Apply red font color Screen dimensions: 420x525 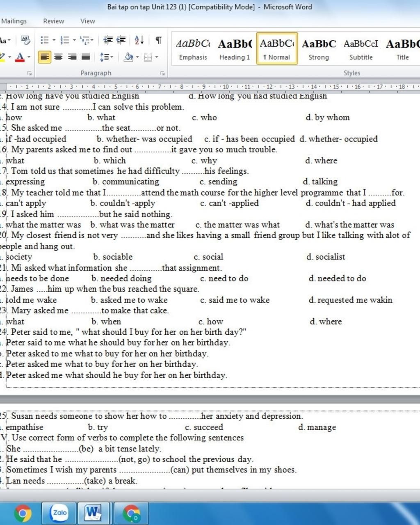pos(20,57)
